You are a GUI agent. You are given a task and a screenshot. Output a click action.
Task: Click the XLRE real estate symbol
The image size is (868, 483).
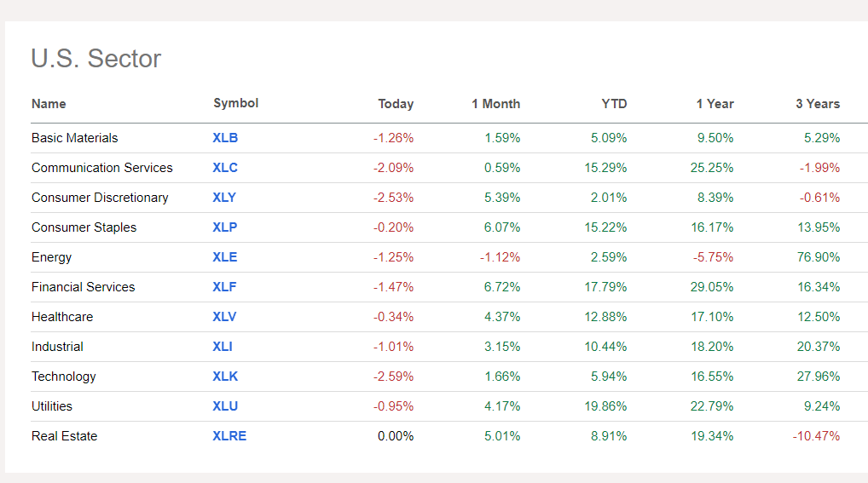click(229, 436)
